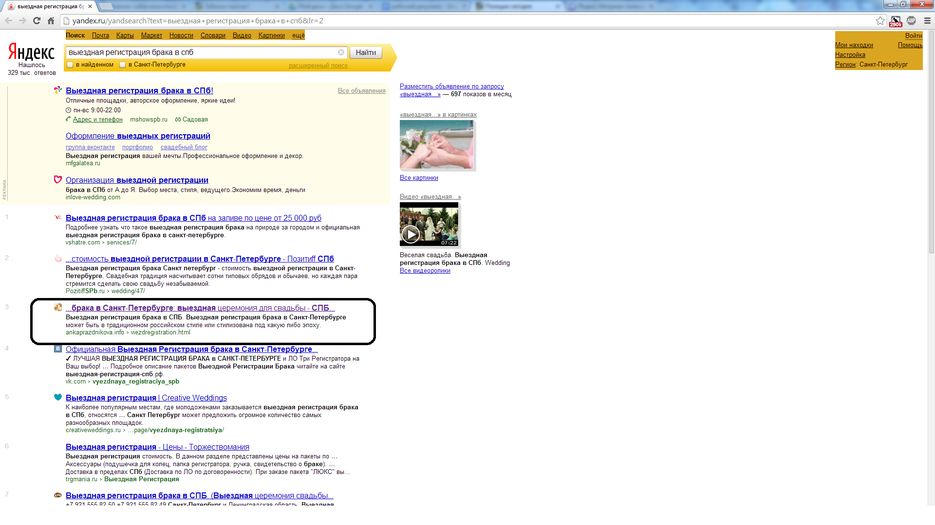Open ad 'Оформление выездных регистраций'
The width and height of the screenshot is (935, 525).
coord(138,136)
